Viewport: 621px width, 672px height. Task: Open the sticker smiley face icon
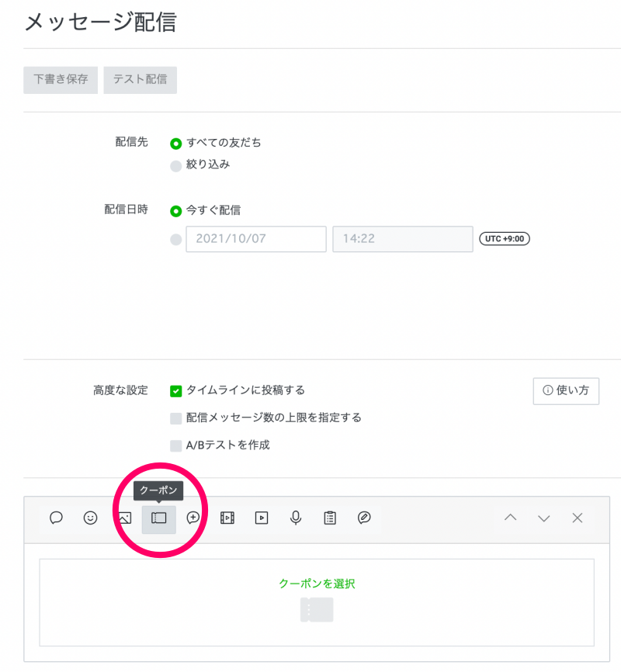click(x=91, y=518)
